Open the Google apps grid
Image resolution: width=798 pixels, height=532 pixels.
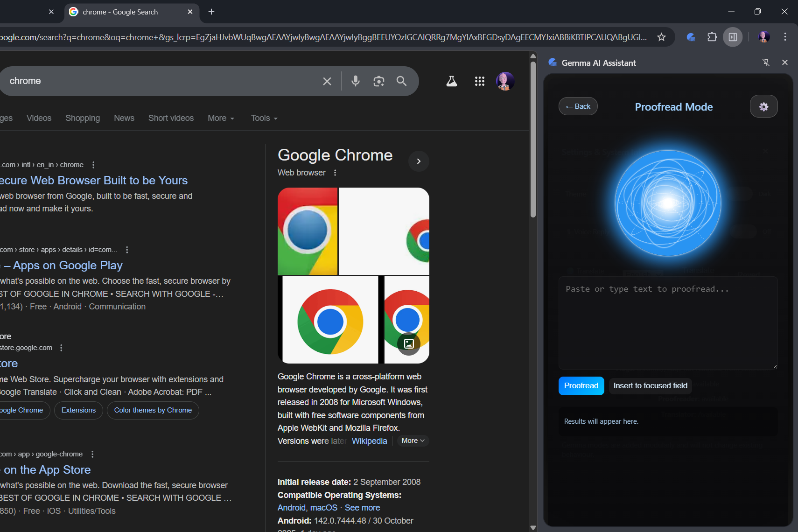click(480, 81)
